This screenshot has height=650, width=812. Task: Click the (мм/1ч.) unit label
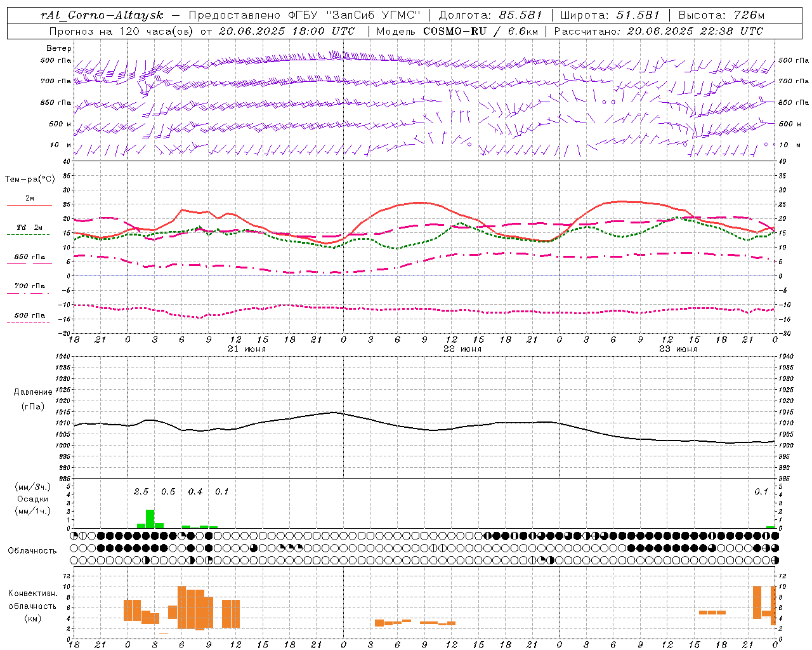[x=32, y=510]
